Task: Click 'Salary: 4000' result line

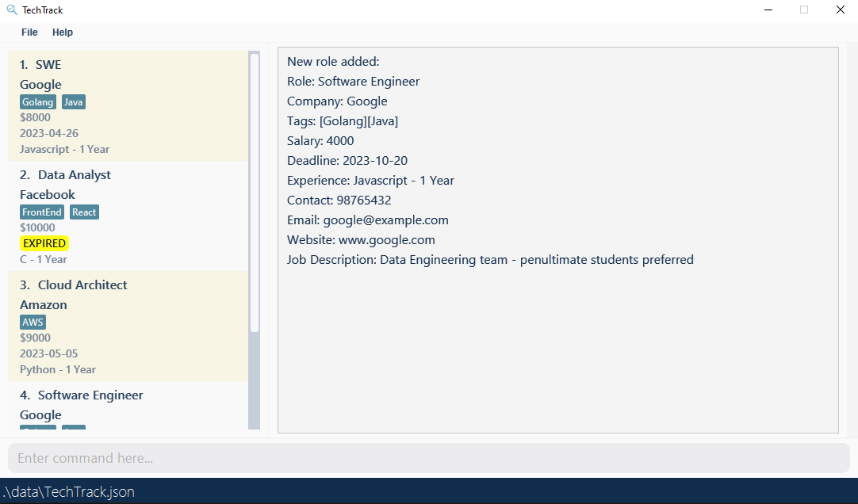Action: coord(320,140)
